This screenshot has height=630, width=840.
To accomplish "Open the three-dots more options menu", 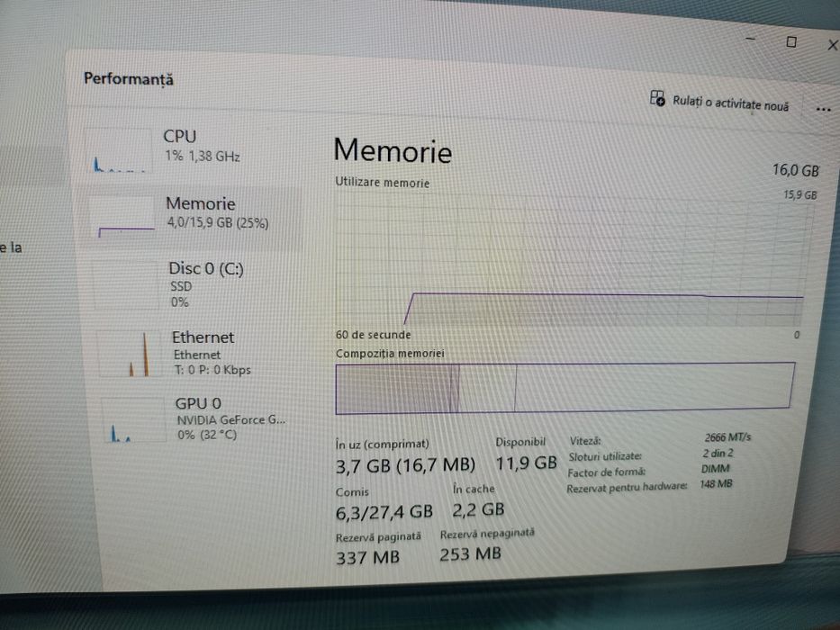I will [x=823, y=109].
